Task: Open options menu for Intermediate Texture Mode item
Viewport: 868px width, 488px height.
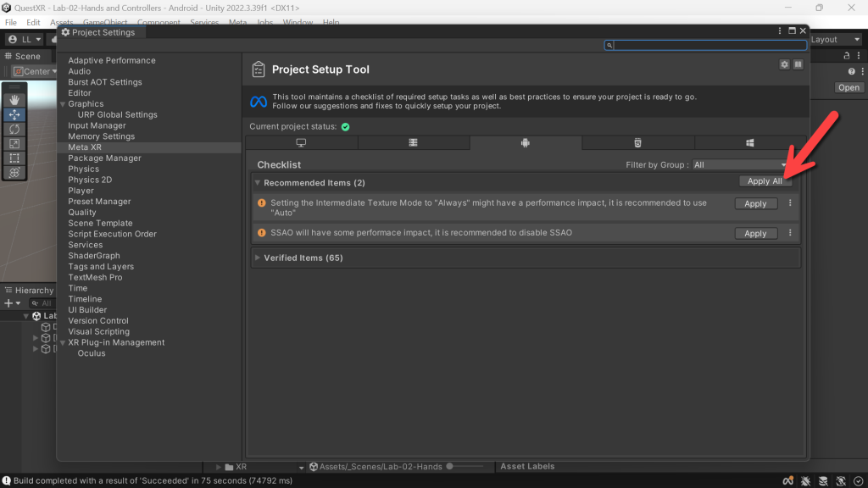Action: [790, 203]
